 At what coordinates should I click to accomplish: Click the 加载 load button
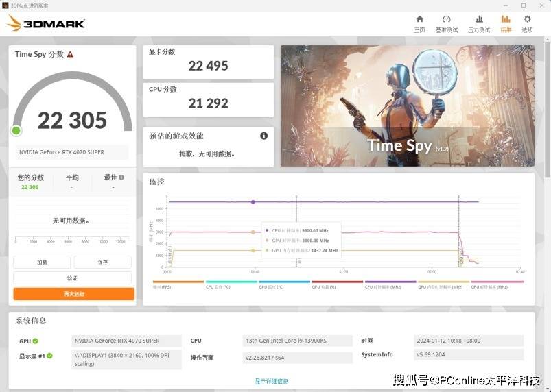tap(42, 262)
